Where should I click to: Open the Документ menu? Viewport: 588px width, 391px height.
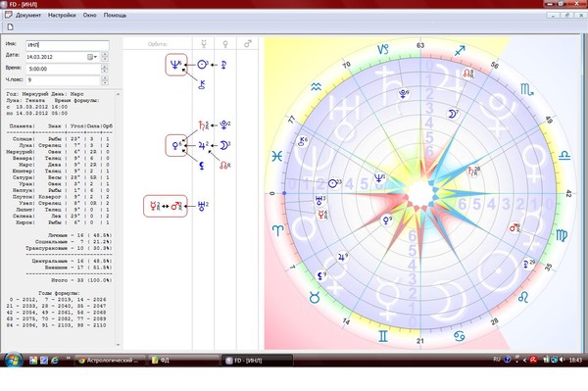pos(28,15)
